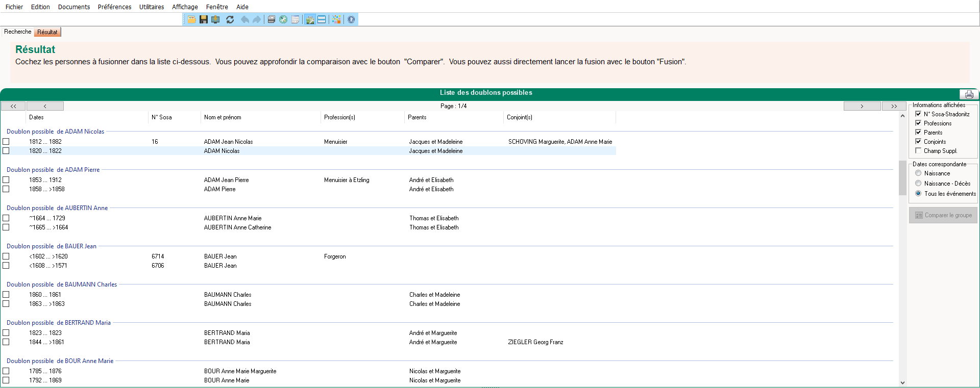Click the Profession(s) column header

[x=362, y=117]
